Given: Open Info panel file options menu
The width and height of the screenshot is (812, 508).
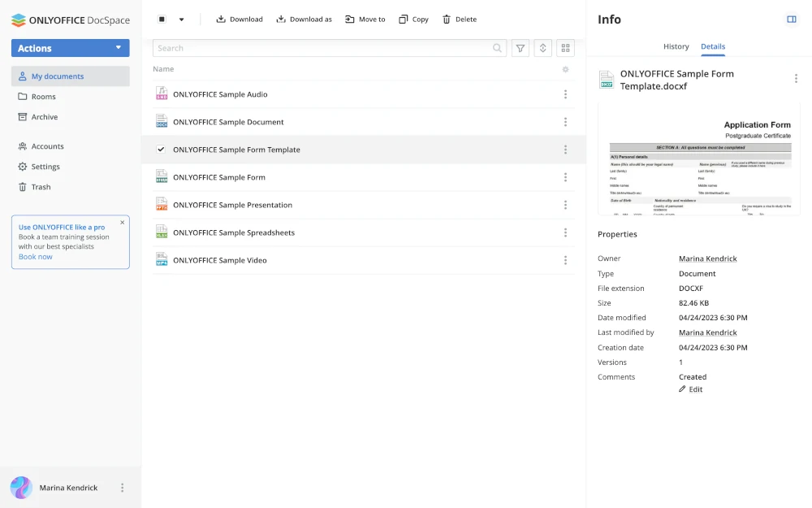Looking at the screenshot, I should coord(796,78).
